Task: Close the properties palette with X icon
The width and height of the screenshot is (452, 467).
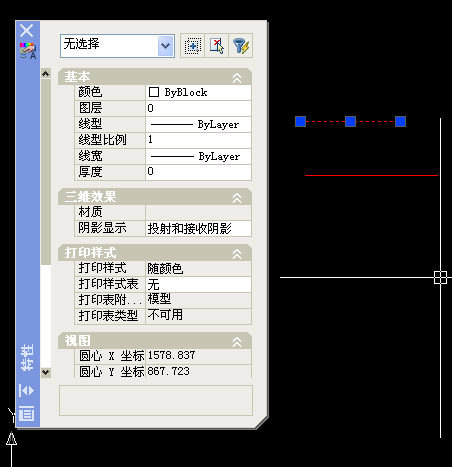Action: point(27,31)
